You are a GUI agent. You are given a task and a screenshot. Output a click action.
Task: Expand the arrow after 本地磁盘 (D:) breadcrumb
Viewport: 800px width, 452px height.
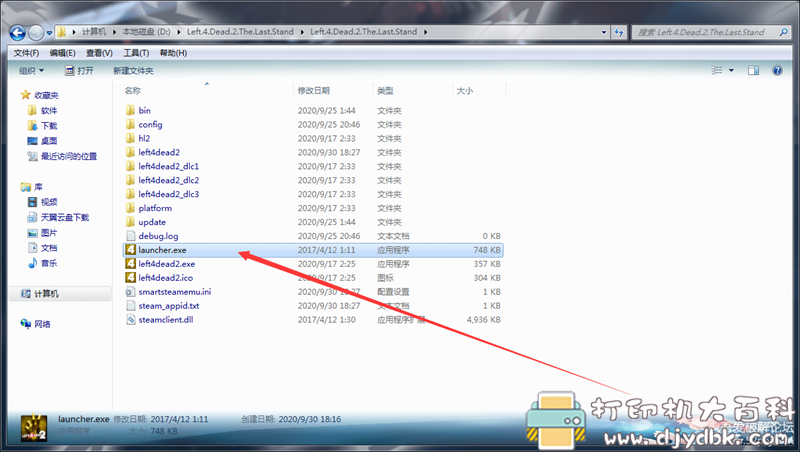tap(179, 32)
